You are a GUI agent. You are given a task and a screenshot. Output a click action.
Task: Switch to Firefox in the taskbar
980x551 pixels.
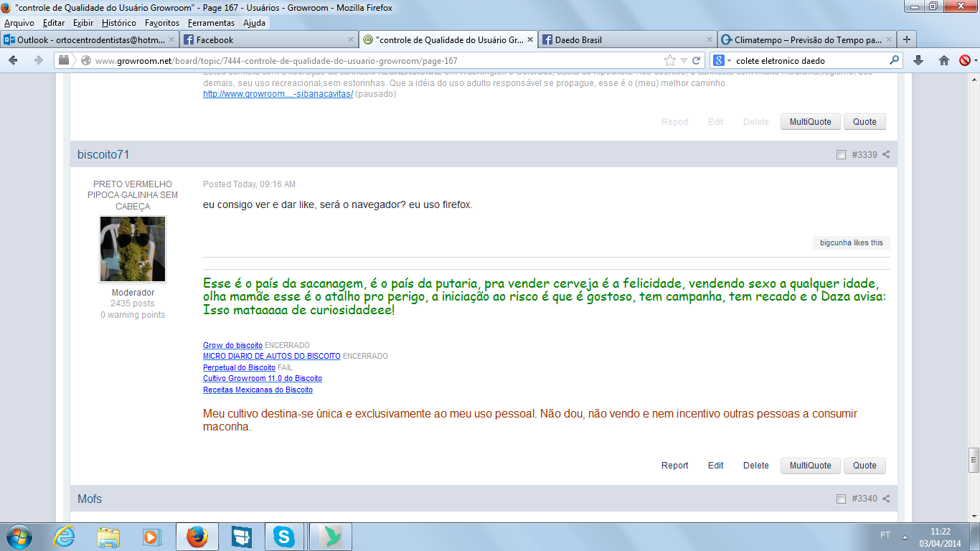(197, 537)
